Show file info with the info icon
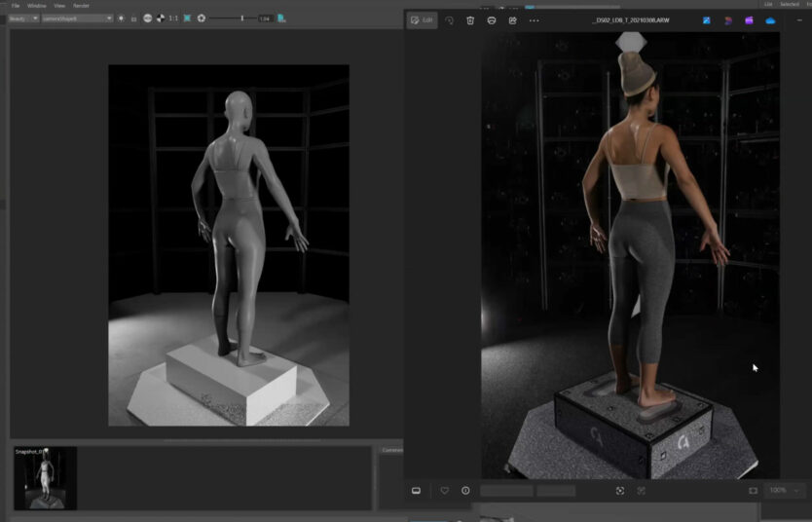Screen dimensions: 812x522 pyautogui.click(x=465, y=491)
